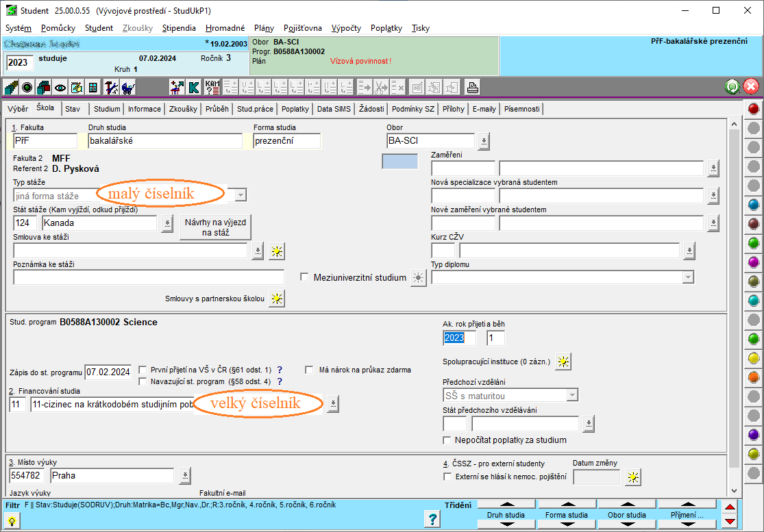Click the green refresh icon
The height and width of the screenshot is (532, 764).
click(x=732, y=87)
